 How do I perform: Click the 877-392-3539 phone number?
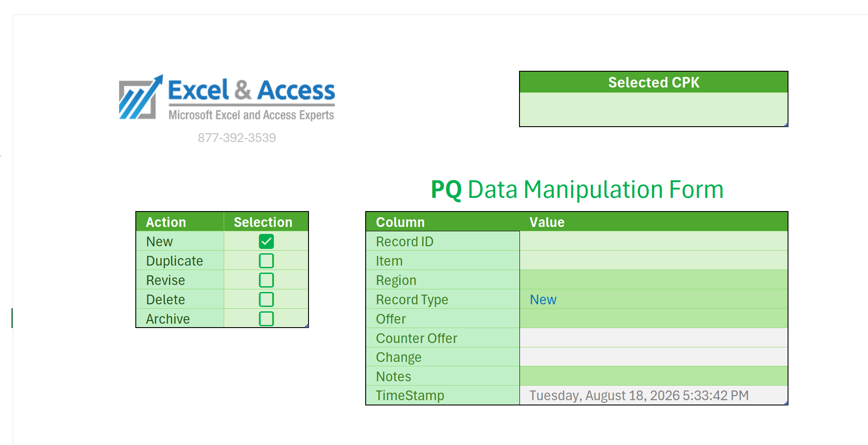coord(237,138)
